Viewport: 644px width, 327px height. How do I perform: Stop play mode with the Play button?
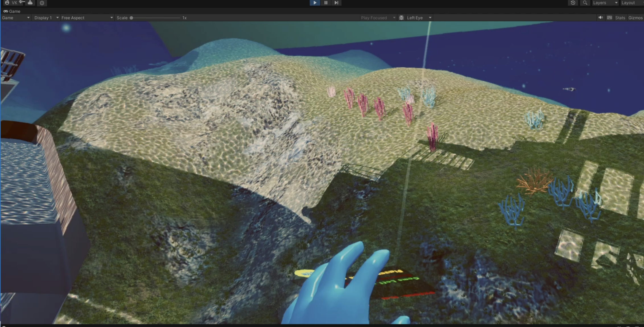(315, 3)
